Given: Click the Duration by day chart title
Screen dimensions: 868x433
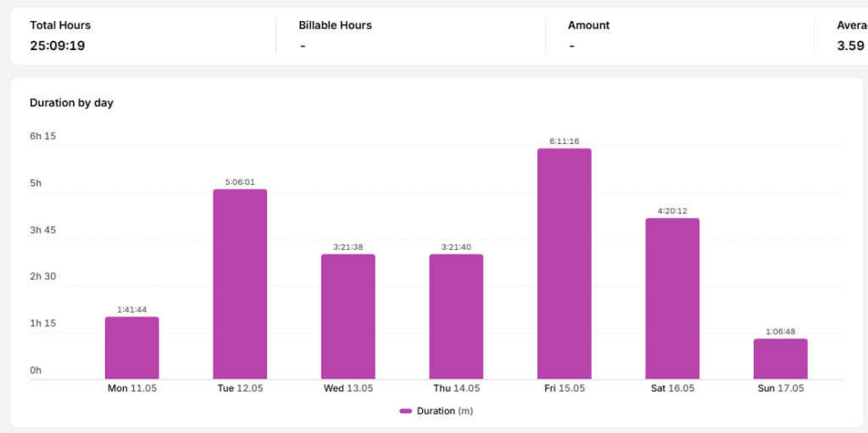Looking at the screenshot, I should [x=71, y=103].
